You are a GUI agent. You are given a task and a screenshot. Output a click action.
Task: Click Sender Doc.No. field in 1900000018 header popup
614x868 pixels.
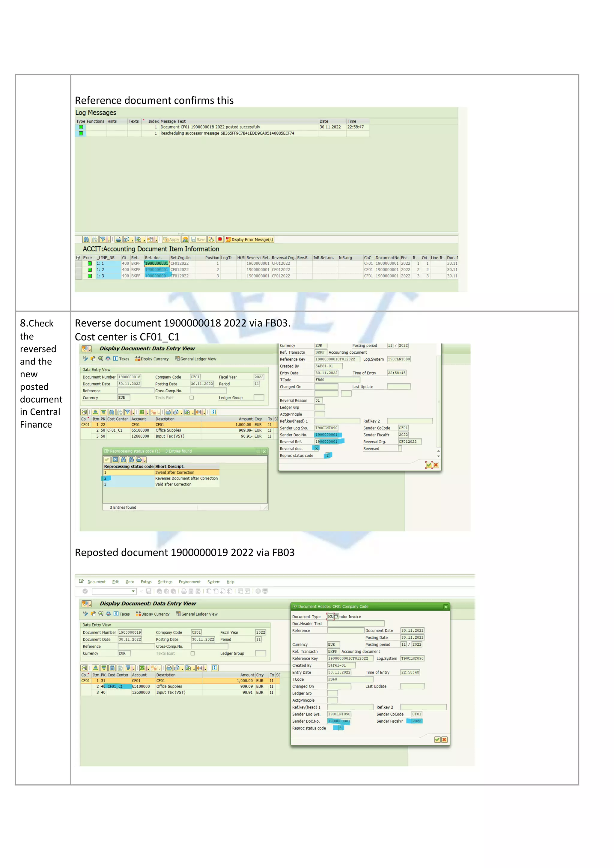pyautogui.click(x=326, y=435)
